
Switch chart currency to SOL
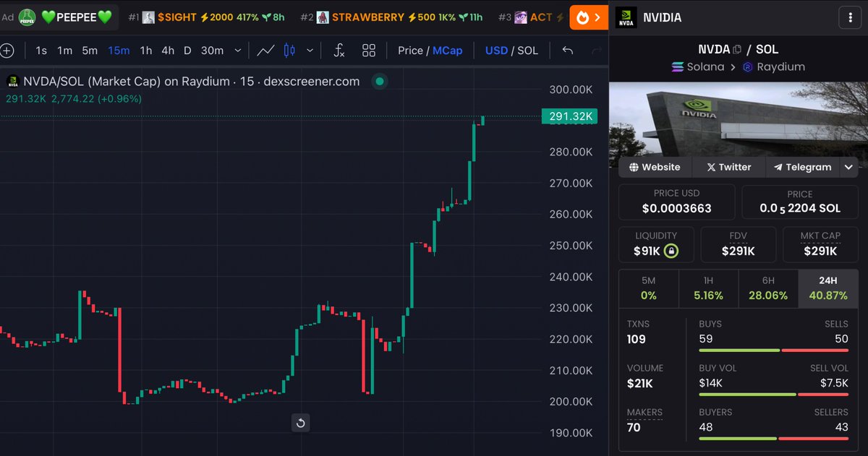pyautogui.click(x=527, y=51)
